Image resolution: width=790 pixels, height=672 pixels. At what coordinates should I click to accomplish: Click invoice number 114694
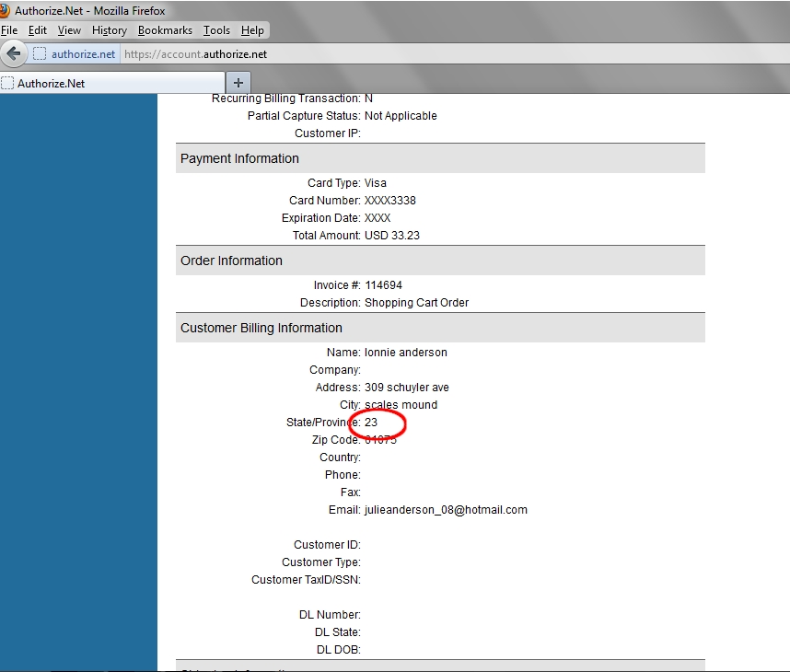click(383, 285)
